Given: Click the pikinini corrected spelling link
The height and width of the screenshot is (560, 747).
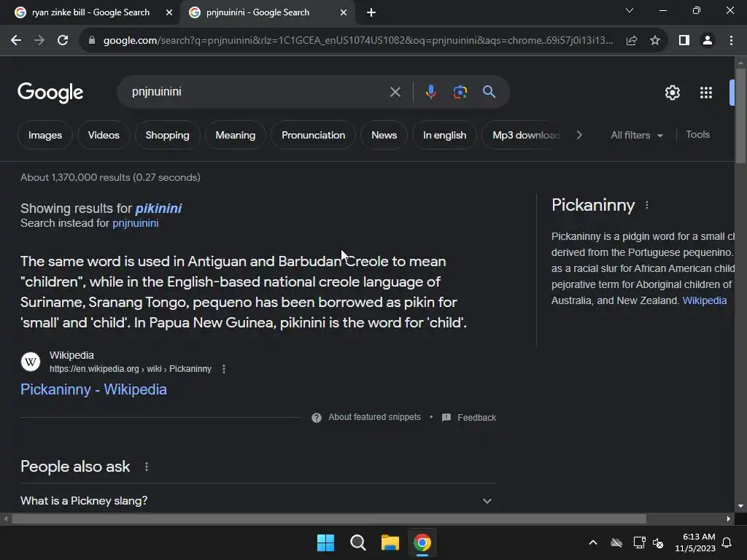Looking at the screenshot, I should (158, 209).
